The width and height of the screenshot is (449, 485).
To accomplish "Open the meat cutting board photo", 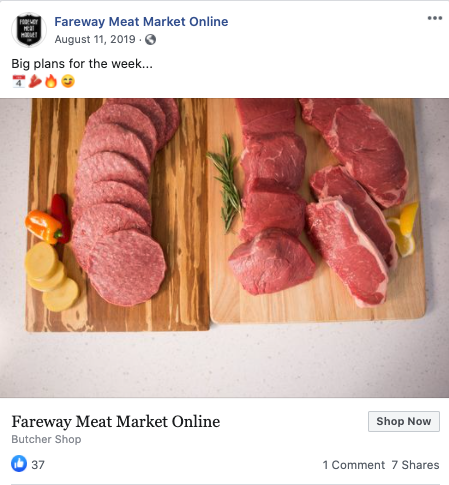I will click(x=224, y=248).
